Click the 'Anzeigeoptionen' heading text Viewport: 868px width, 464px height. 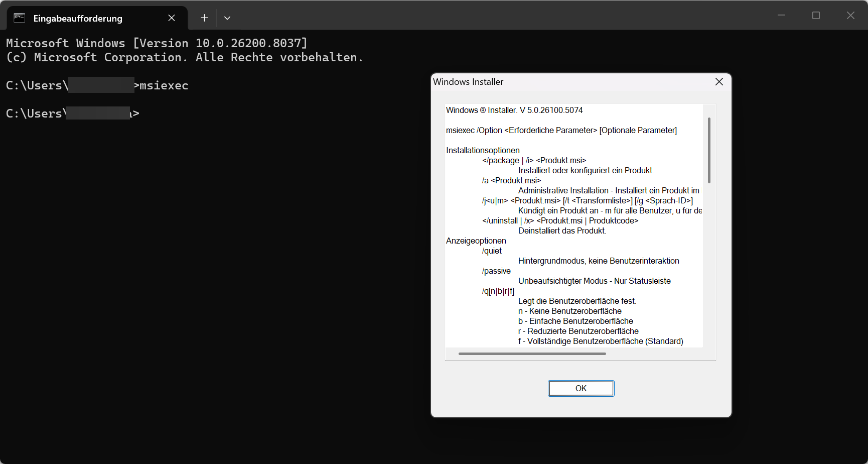pyautogui.click(x=476, y=241)
